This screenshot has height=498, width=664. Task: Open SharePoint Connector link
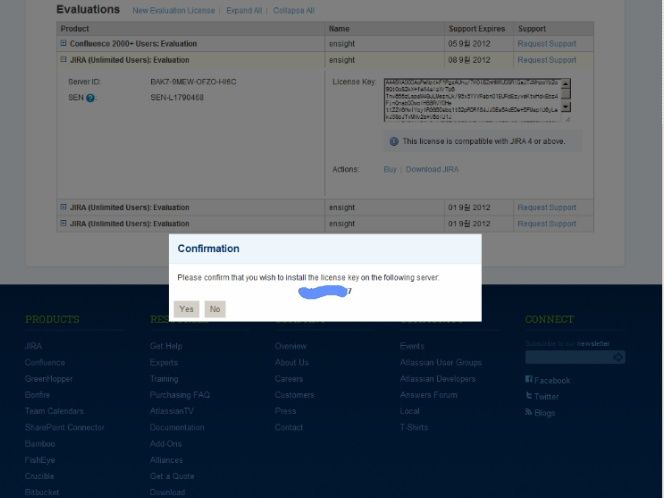[64, 427]
